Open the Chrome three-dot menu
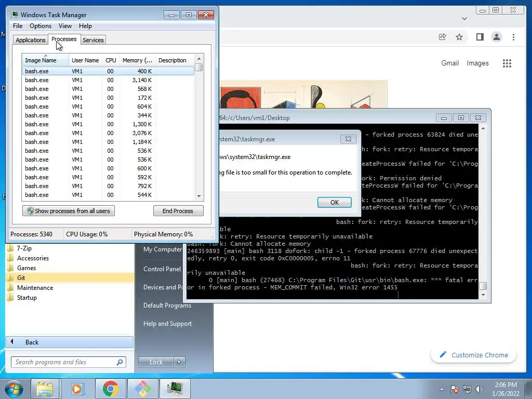The width and height of the screenshot is (532, 399). 513,37
